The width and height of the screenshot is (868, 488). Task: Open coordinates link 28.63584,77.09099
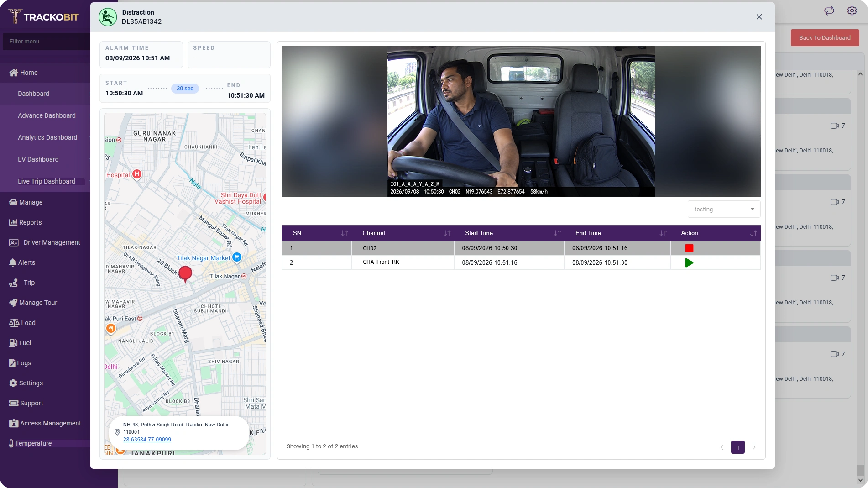tap(147, 440)
